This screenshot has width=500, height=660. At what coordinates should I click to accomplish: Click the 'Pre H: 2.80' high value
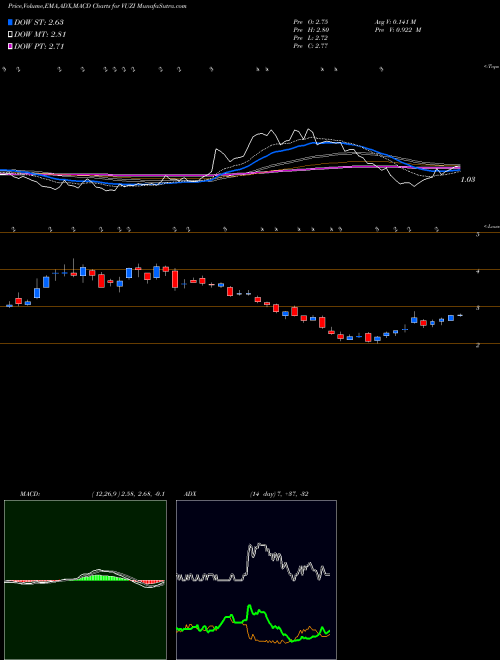pyautogui.click(x=311, y=30)
